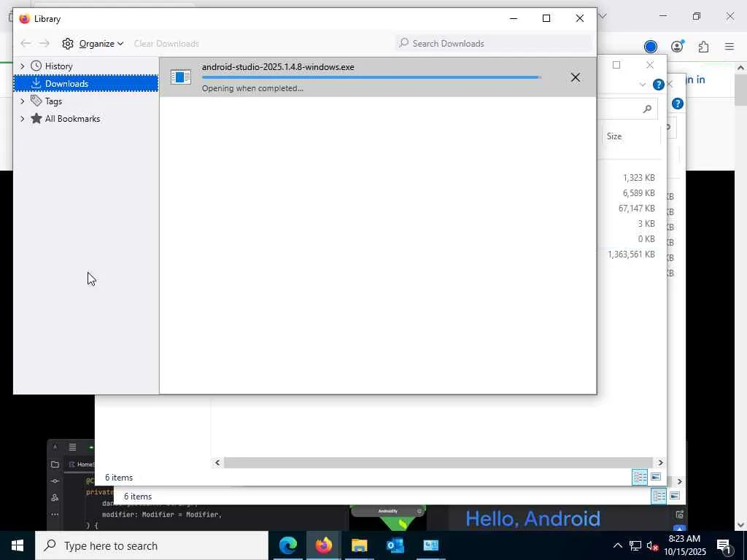
Task: Click the File Explorer help question mark icon
Action: pos(659,85)
